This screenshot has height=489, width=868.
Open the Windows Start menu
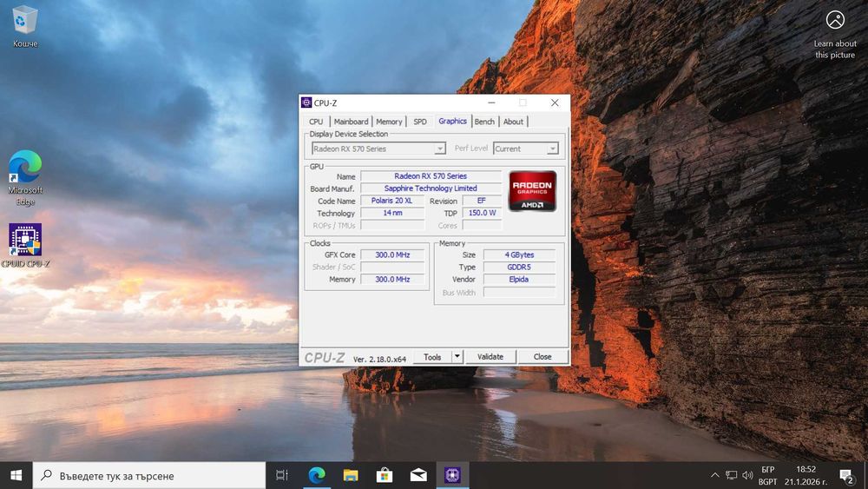coord(16,475)
